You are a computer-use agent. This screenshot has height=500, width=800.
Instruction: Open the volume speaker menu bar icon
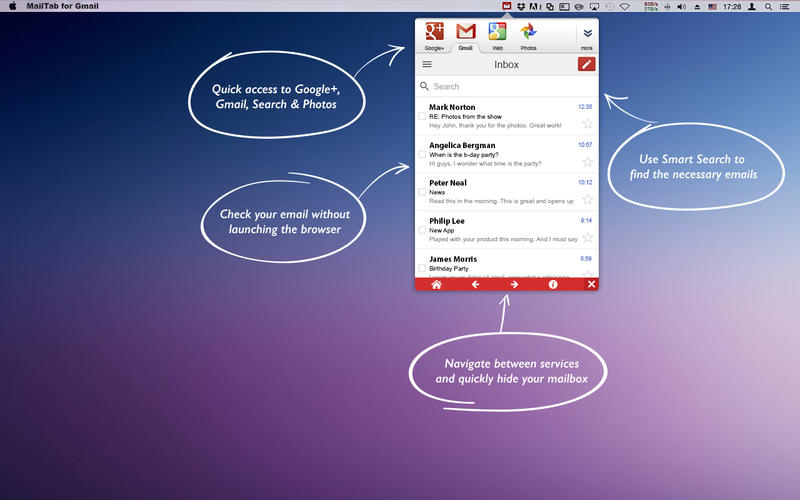coord(682,7)
